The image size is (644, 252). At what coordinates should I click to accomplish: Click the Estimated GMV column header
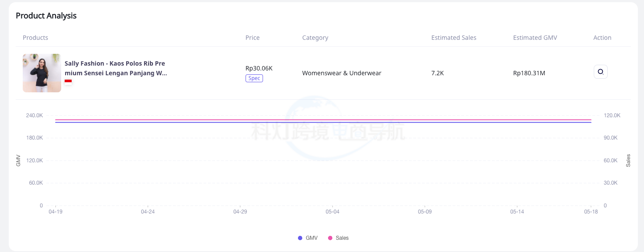(535, 38)
